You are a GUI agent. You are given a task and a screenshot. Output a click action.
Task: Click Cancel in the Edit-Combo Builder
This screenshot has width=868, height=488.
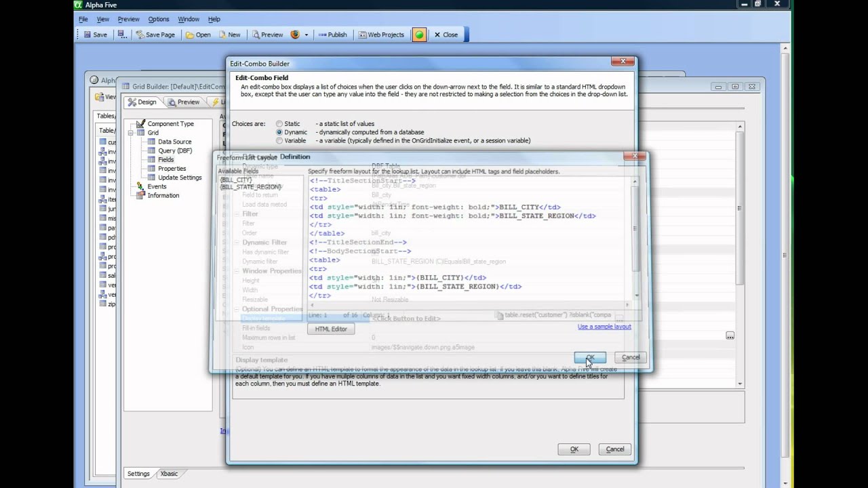(615, 449)
